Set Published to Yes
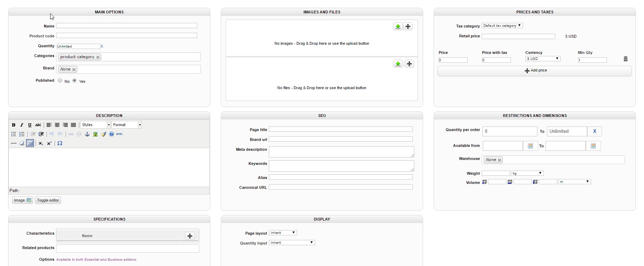 (x=74, y=80)
